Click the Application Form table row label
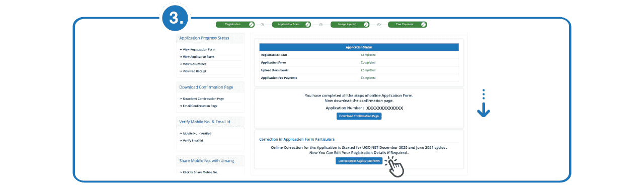 (274, 62)
